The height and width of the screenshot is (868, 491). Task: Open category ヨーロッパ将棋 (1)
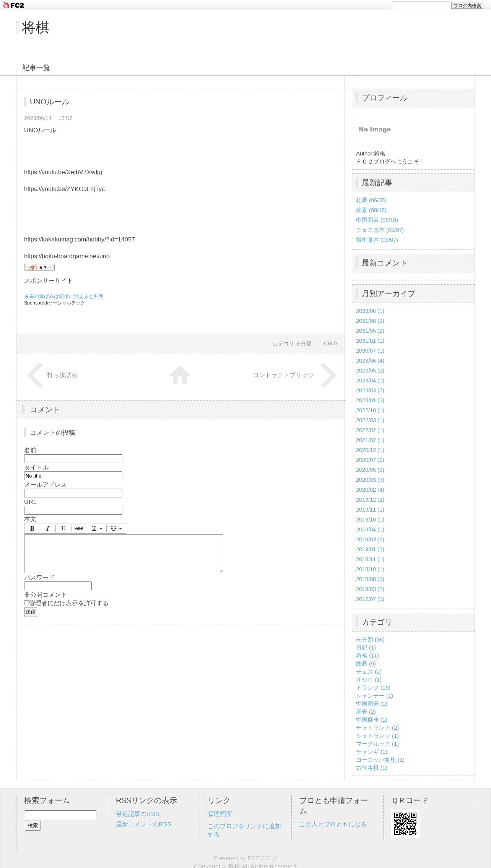coord(380,760)
